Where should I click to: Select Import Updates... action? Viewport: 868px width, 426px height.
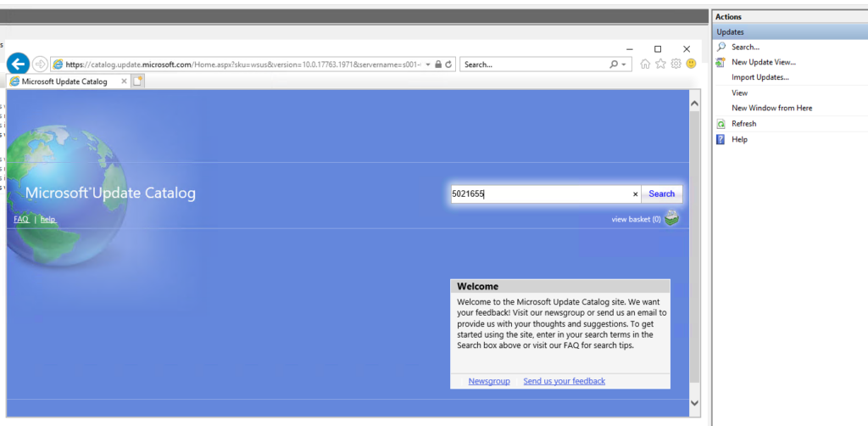(x=760, y=77)
